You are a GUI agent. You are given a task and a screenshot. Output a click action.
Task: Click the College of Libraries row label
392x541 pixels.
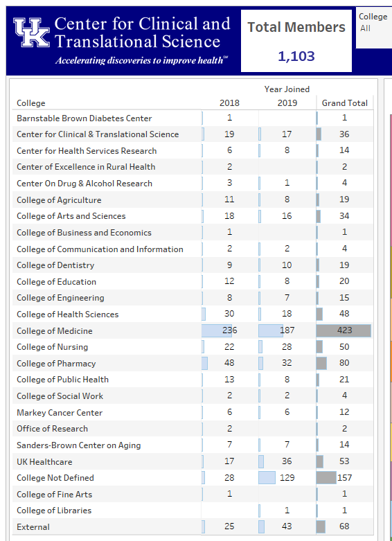[x=54, y=511]
